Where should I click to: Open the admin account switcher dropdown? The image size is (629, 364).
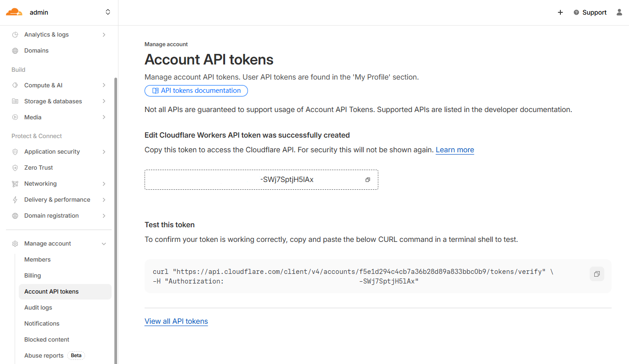tap(108, 12)
